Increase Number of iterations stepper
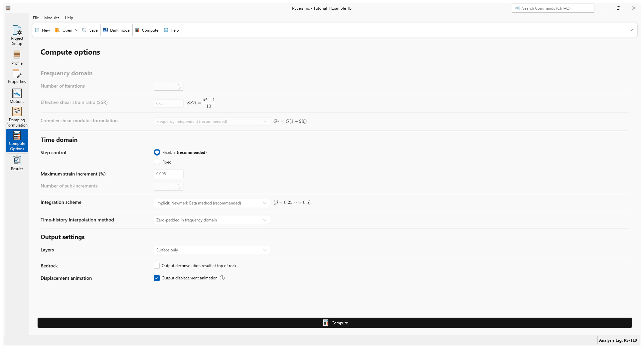The height and width of the screenshot is (349, 644). [179, 84]
